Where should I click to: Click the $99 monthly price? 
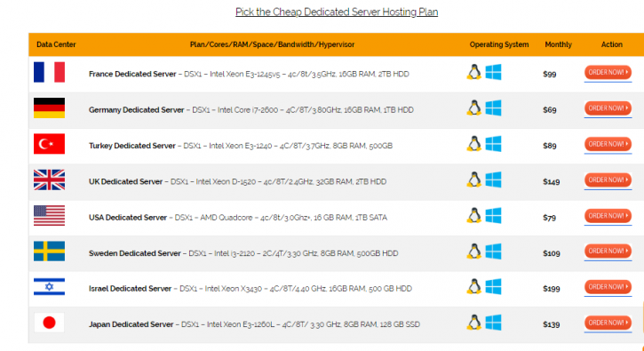pos(550,75)
